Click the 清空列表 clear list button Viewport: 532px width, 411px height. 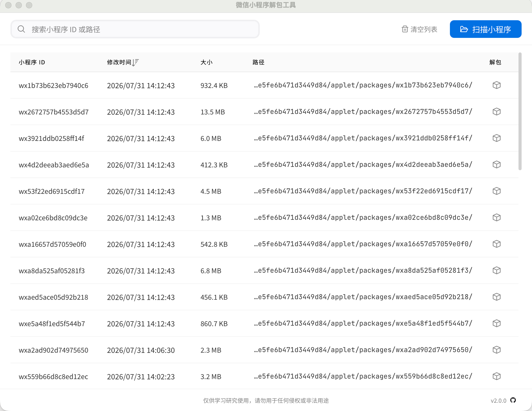click(420, 29)
